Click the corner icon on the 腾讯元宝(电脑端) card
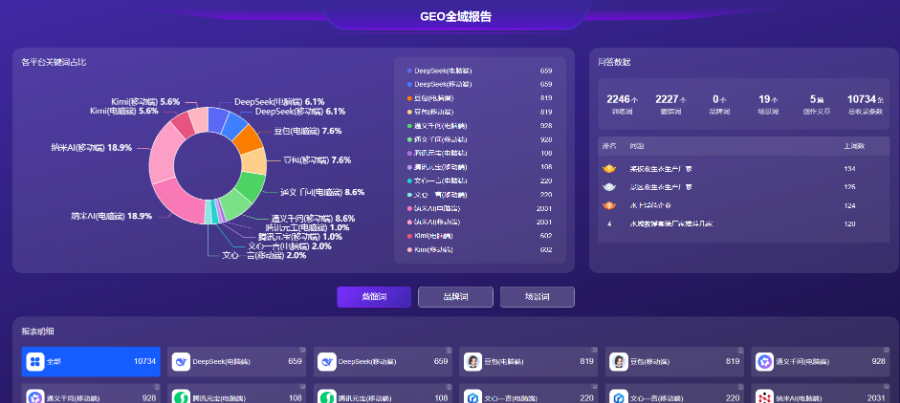Screen dimensions: 900x403 (301, 386)
